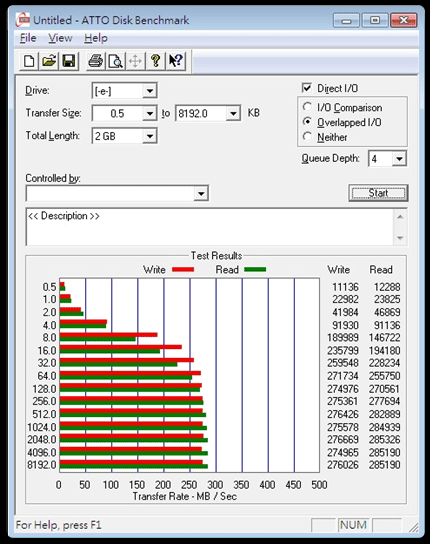This screenshot has height=544, width=430.
Task: Expand the Queue Depth dropdown
Action: coord(399,159)
